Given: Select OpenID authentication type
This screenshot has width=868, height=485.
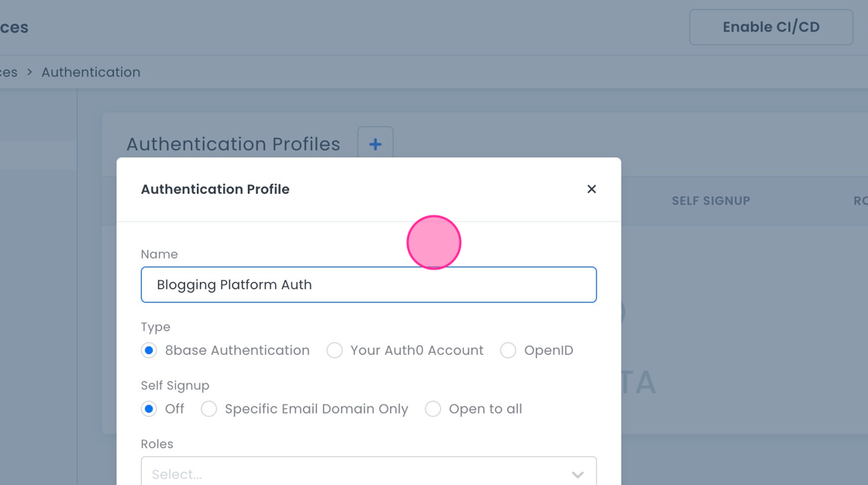Looking at the screenshot, I should click(x=508, y=350).
